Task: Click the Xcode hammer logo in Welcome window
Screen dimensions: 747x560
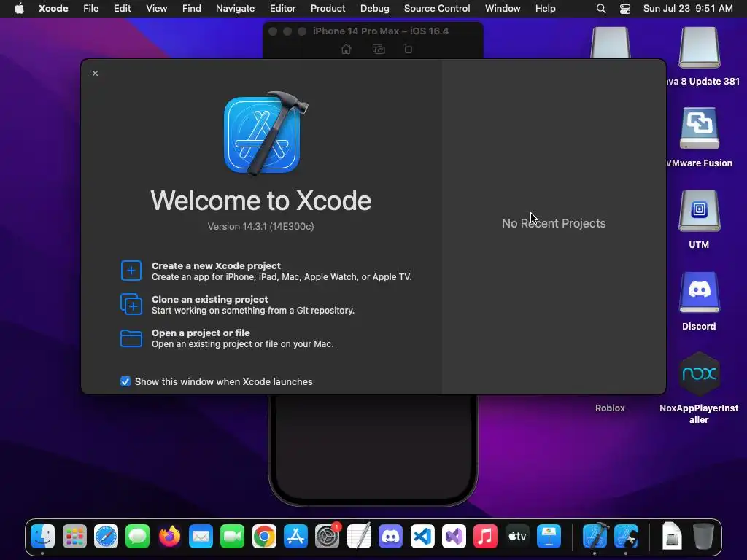Action: (266, 133)
